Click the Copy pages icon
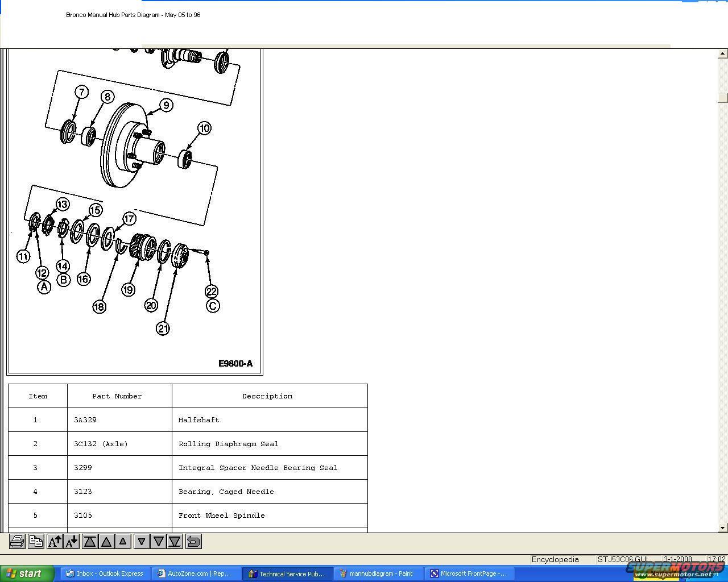 point(36,542)
